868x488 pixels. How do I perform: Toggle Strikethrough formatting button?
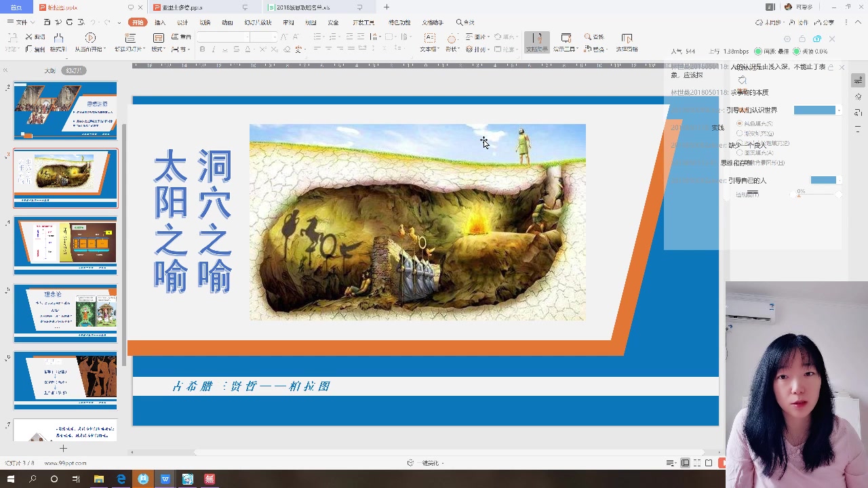tap(237, 49)
